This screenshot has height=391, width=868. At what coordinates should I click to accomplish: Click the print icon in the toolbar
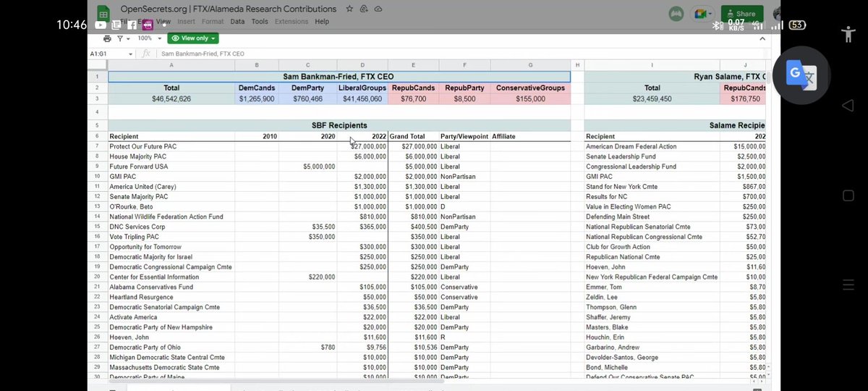pyautogui.click(x=107, y=38)
